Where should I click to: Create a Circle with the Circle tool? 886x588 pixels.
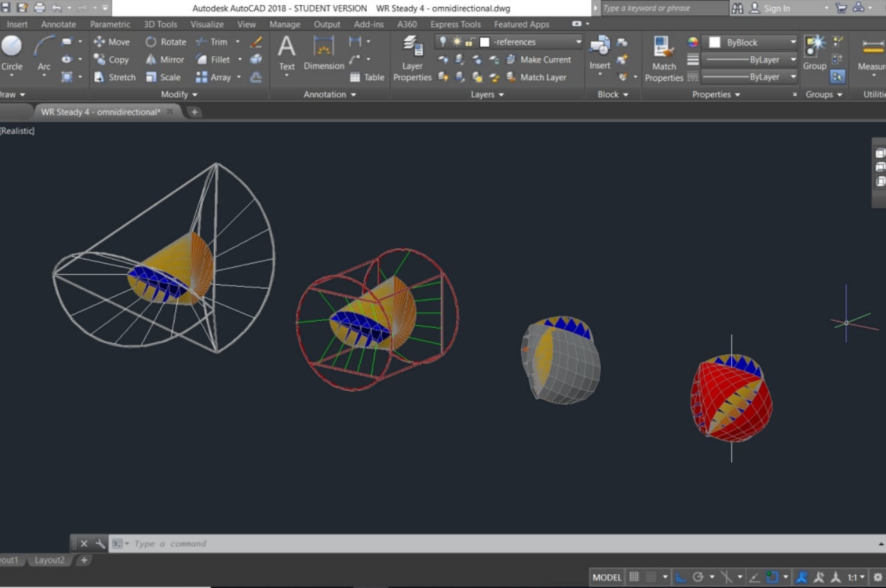12,54
